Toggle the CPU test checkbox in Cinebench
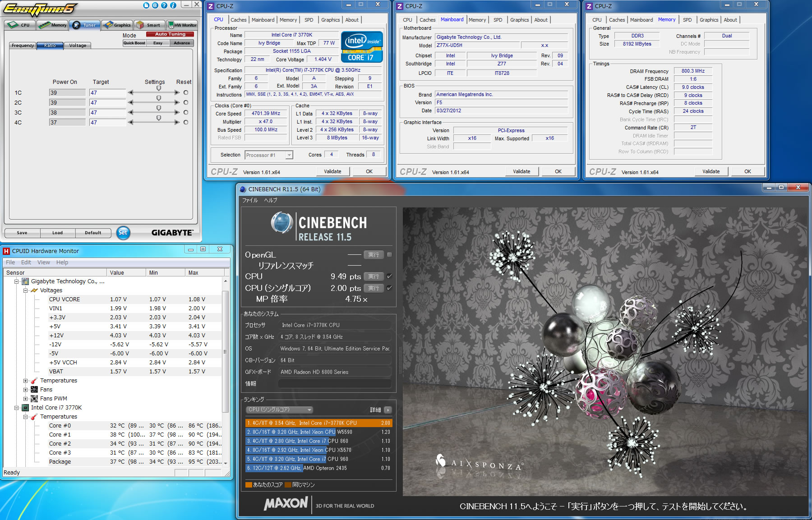This screenshot has width=812, height=520. click(389, 276)
